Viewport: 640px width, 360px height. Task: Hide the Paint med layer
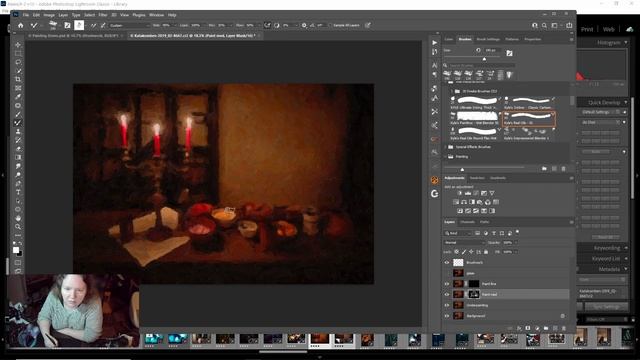pyautogui.click(x=447, y=294)
